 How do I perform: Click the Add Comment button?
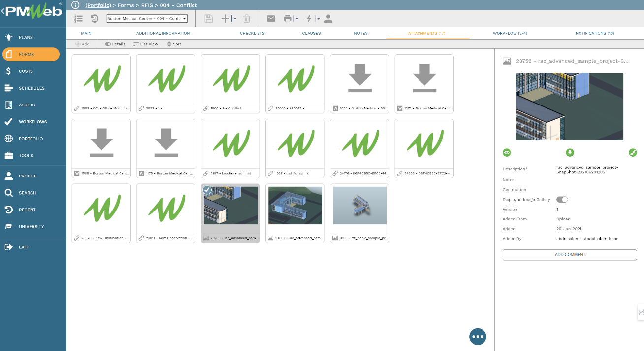[570, 255]
